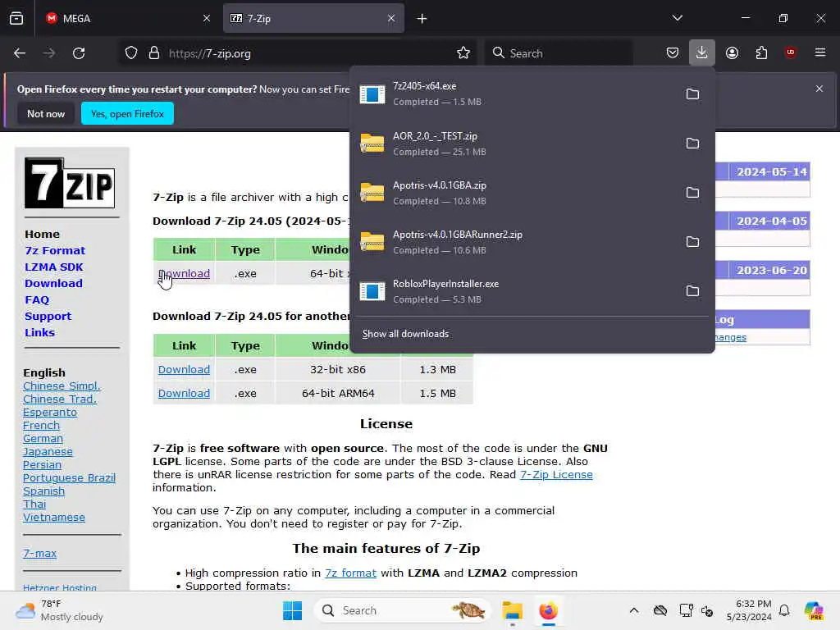840x630 pixels.
Task: Open the Firefox account icon
Action: click(x=732, y=53)
